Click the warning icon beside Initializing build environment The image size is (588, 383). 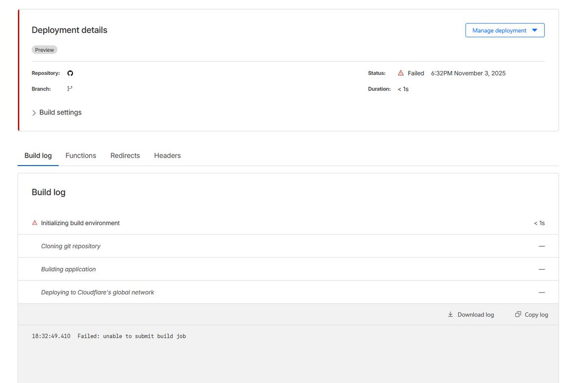point(35,223)
